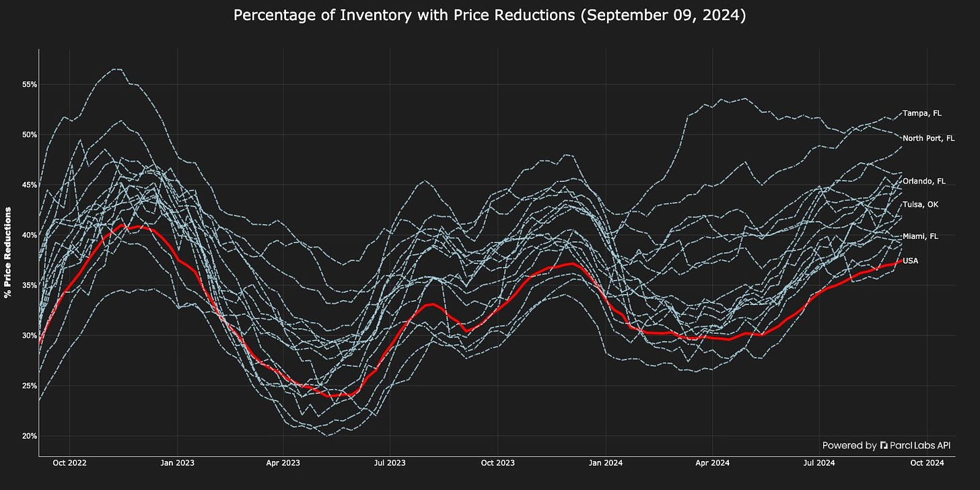Click the chart title about Price Reductions
Viewport: 980px width, 490px height.
click(x=489, y=15)
